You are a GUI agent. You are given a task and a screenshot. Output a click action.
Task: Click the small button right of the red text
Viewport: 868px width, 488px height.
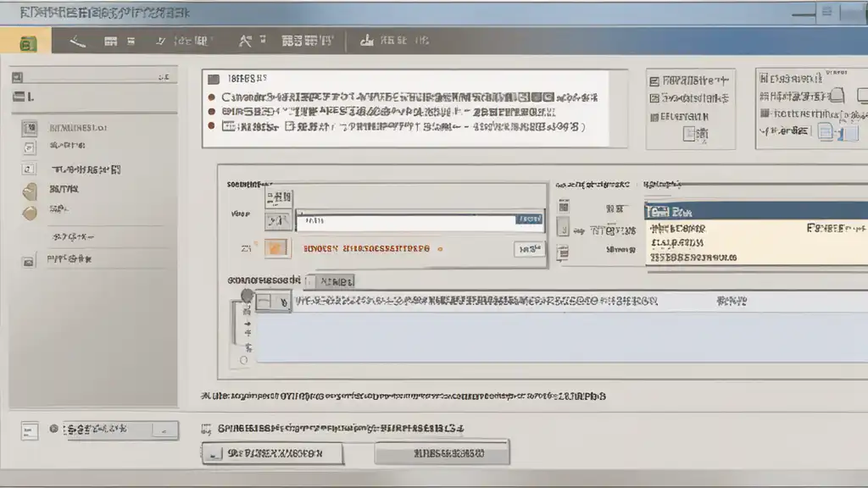(x=529, y=250)
